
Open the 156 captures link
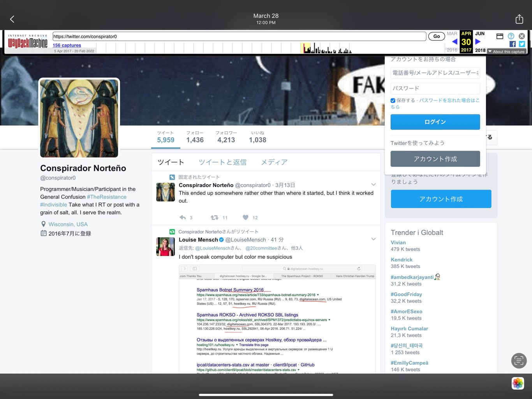click(x=67, y=45)
